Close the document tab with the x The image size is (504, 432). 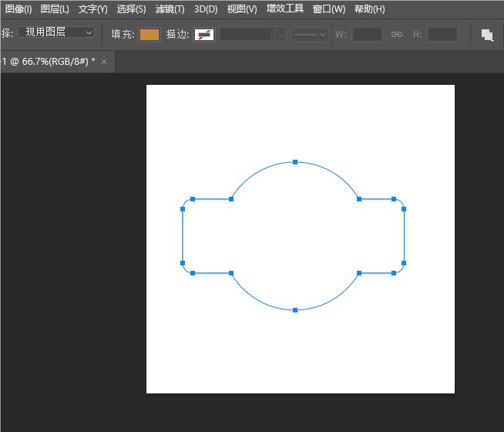pyautogui.click(x=104, y=62)
